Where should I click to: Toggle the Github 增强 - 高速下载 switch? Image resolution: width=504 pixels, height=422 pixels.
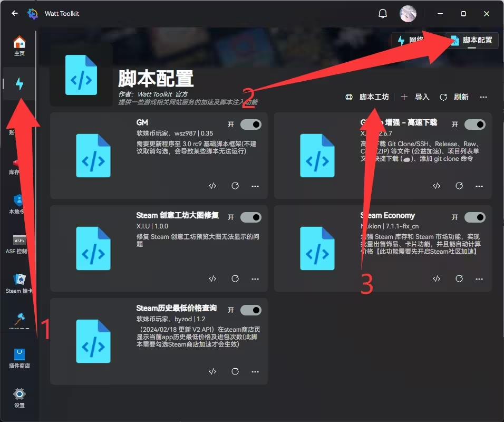coord(475,124)
